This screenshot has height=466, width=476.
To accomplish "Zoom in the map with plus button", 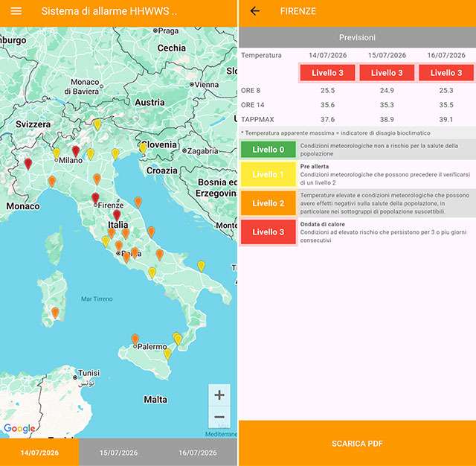I will click(x=219, y=395).
